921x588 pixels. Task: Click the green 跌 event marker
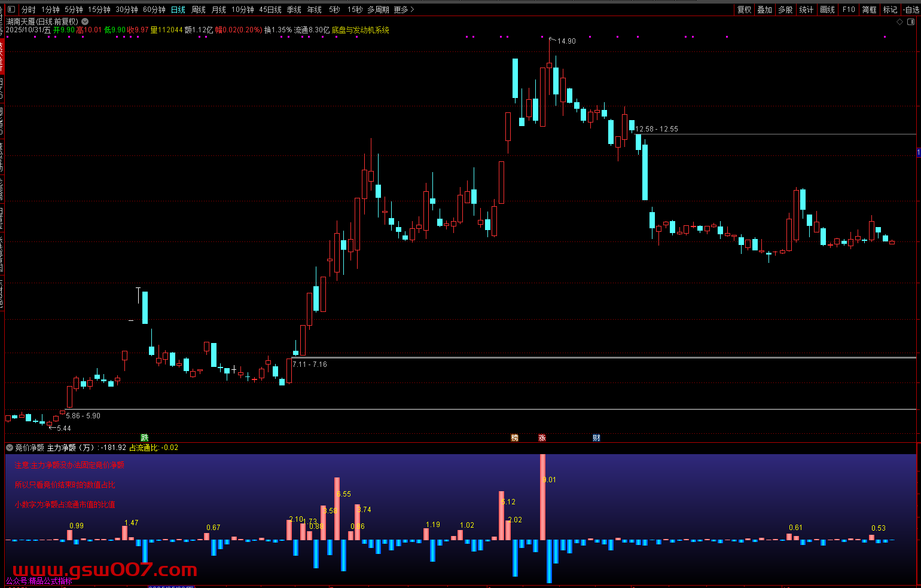click(x=144, y=437)
